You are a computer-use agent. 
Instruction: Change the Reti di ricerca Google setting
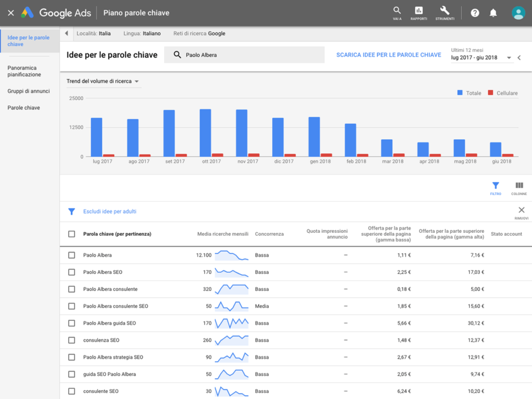click(199, 33)
